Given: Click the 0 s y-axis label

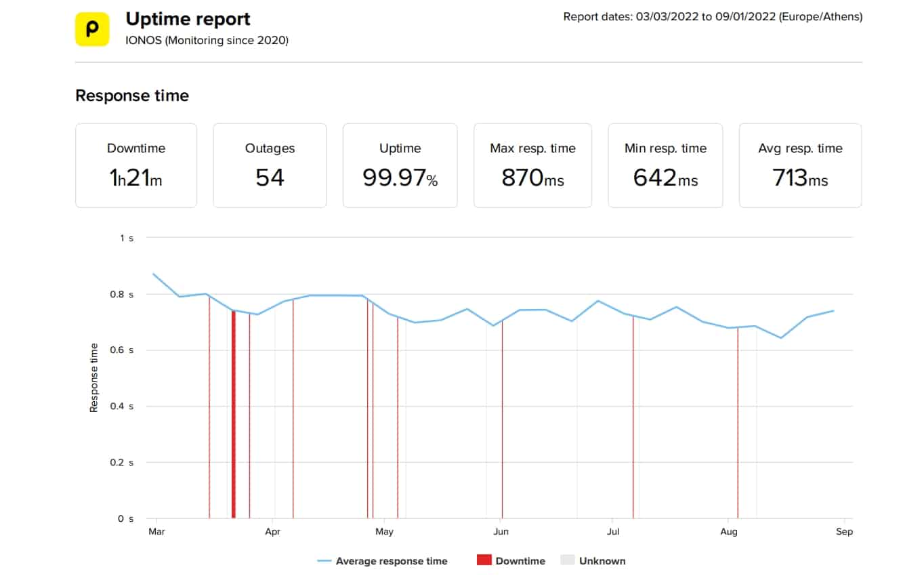Looking at the screenshot, I should pos(126,519).
